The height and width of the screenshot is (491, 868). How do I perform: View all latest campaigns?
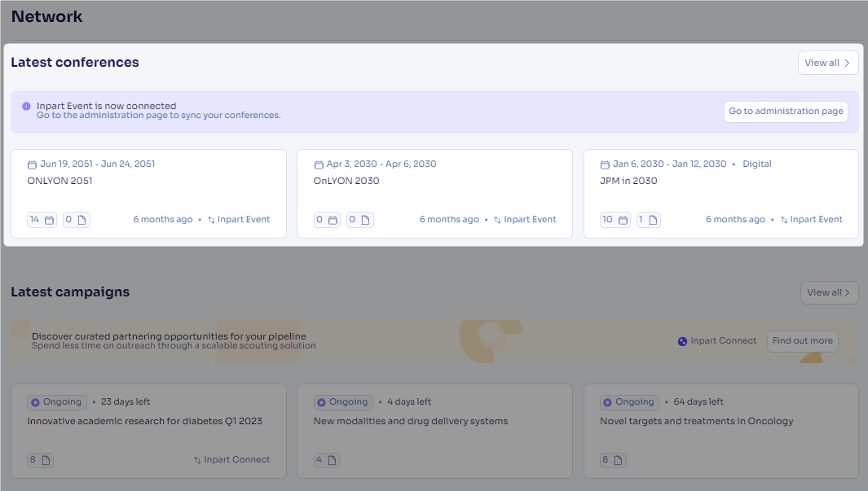tap(829, 292)
